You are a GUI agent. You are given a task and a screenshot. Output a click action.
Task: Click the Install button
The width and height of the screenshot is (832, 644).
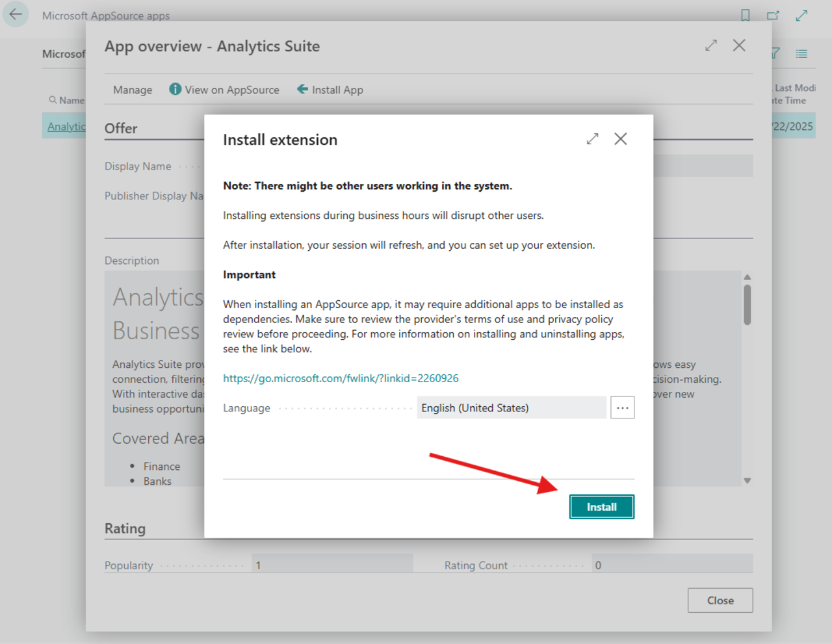click(x=601, y=506)
